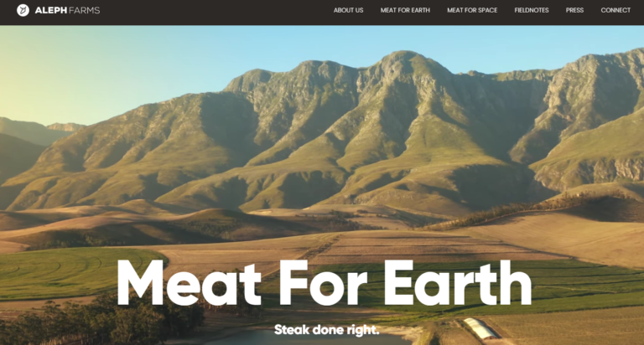644x345 pixels.
Task: Click the cluster of trees below the headline
Action: [102, 322]
